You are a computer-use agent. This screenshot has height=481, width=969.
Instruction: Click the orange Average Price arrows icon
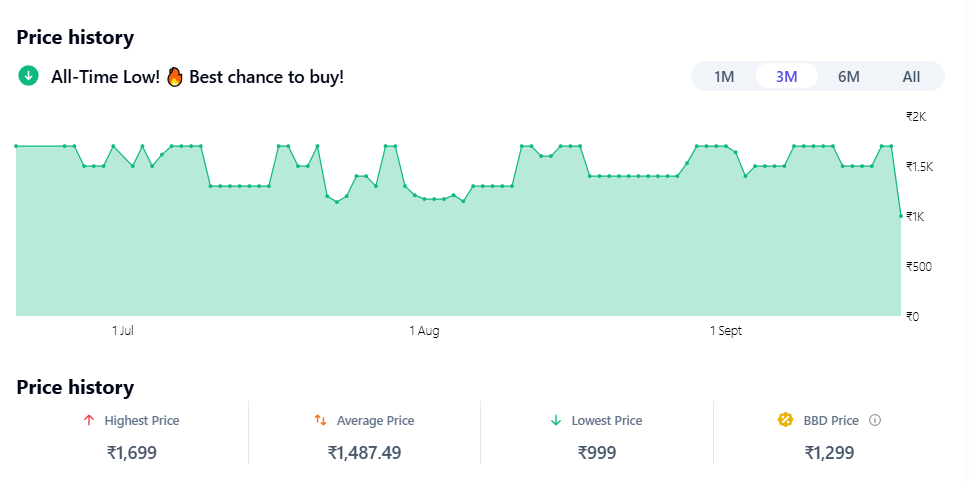point(320,421)
